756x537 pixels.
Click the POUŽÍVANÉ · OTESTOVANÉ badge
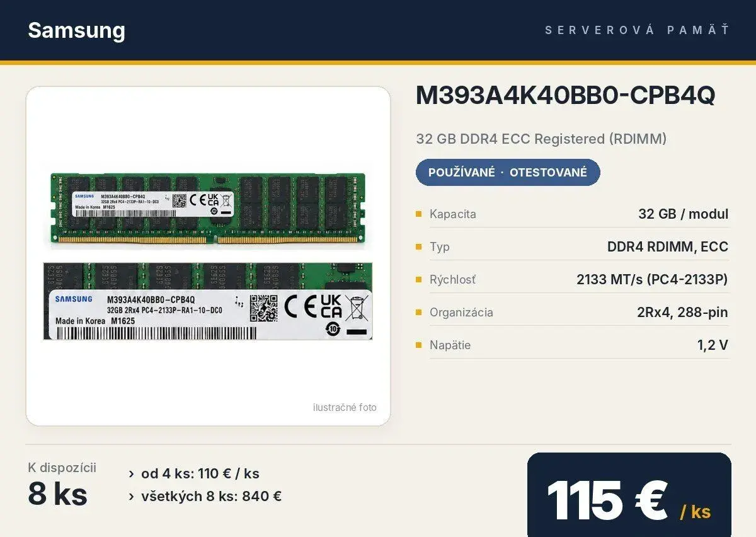tap(508, 172)
